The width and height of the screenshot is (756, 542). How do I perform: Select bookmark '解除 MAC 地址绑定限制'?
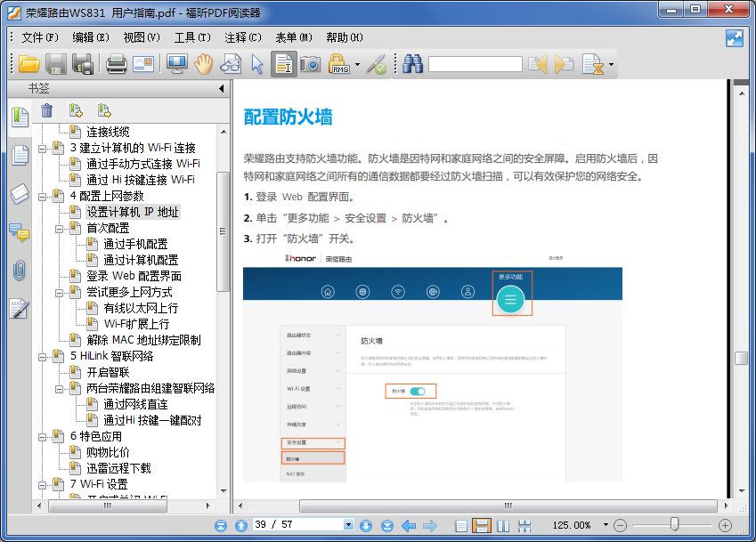click(x=143, y=341)
